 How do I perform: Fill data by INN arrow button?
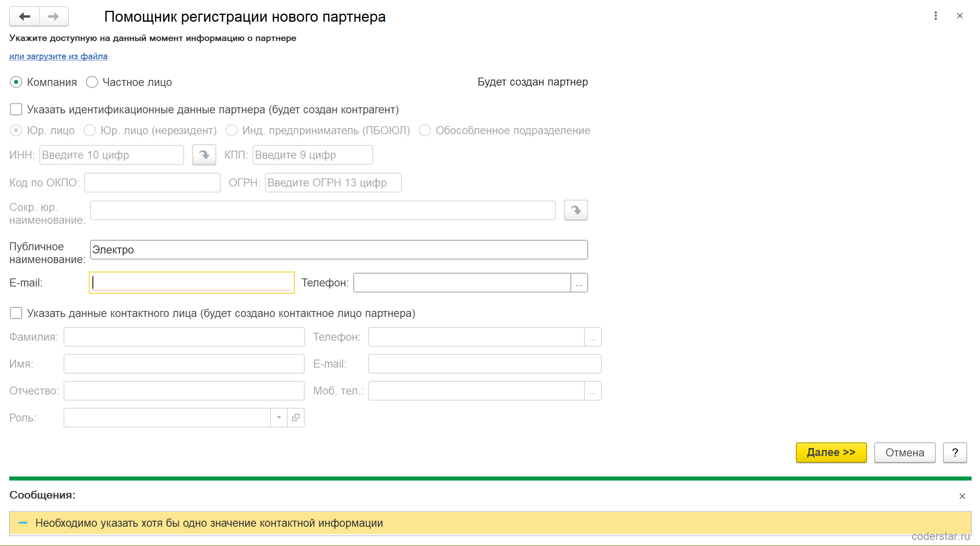click(x=204, y=155)
